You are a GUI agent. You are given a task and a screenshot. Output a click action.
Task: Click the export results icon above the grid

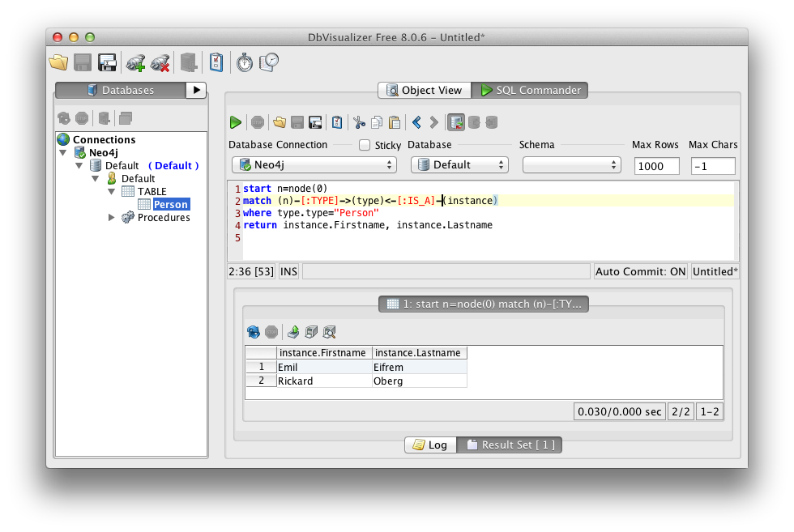click(x=293, y=332)
